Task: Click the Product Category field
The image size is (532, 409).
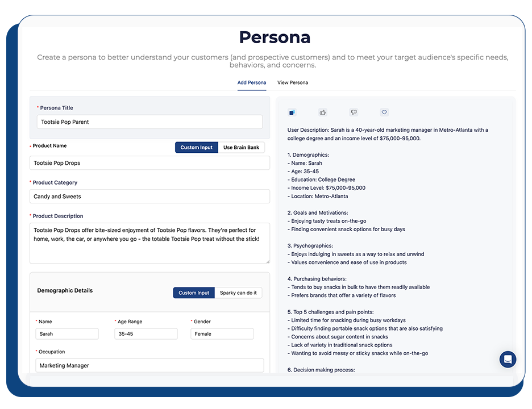Action: [x=149, y=197]
